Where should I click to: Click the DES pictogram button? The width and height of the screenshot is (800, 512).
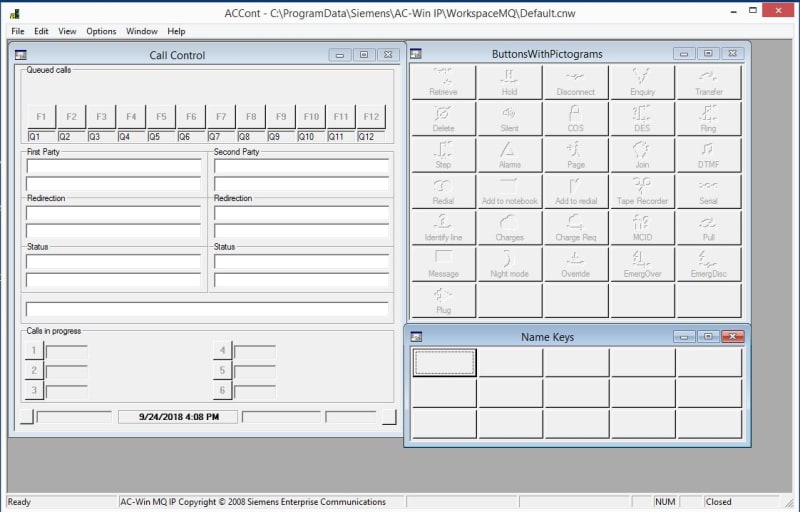[642, 118]
